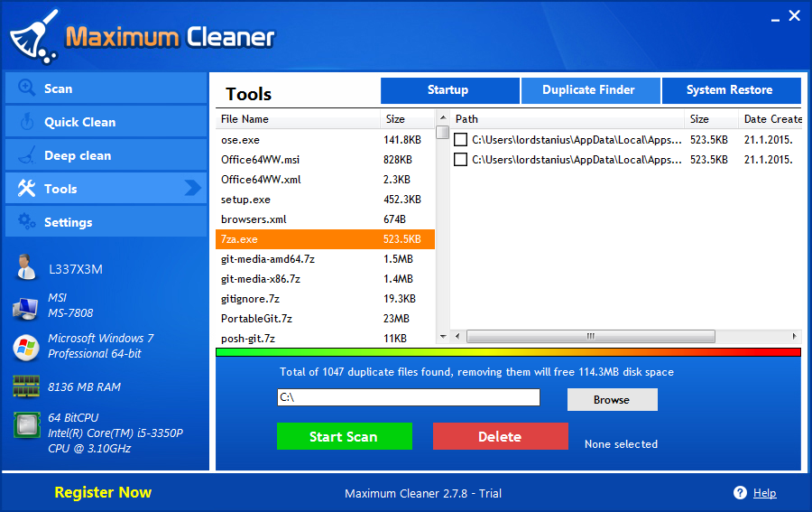Minimize the Maximum Cleaner window
The height and width of the screenshot is (512, 812).
click(x=775, y=19)
